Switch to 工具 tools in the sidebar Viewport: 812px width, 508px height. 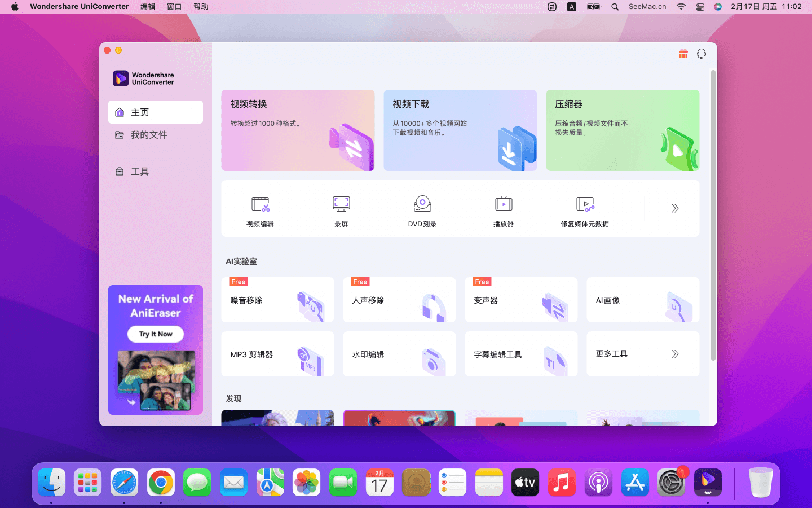click(156, 172)
